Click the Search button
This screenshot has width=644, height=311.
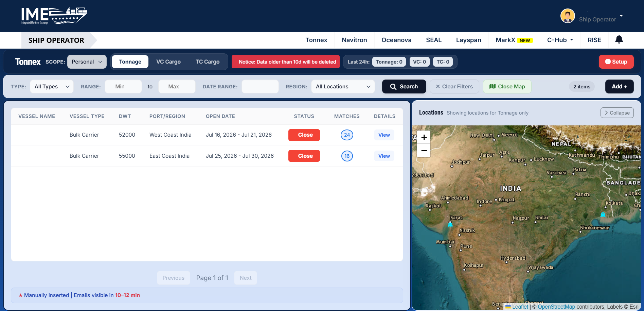tap(404, 87)
